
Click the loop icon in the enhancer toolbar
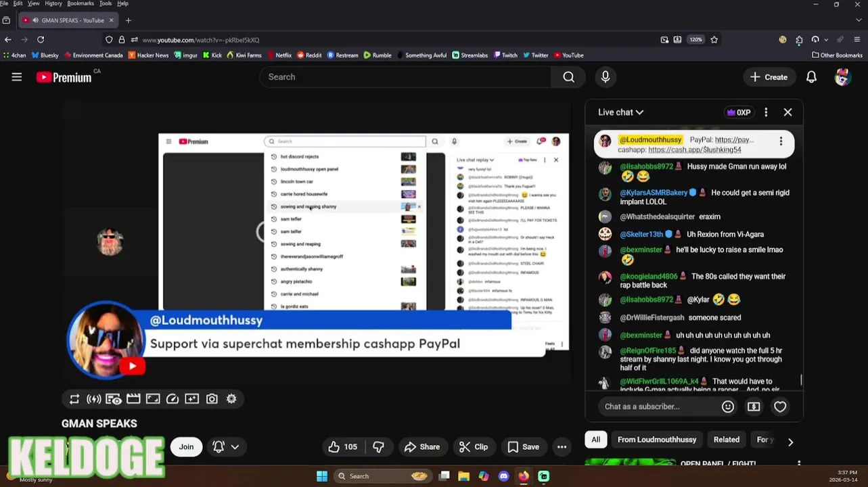click(x=74, y=399)
